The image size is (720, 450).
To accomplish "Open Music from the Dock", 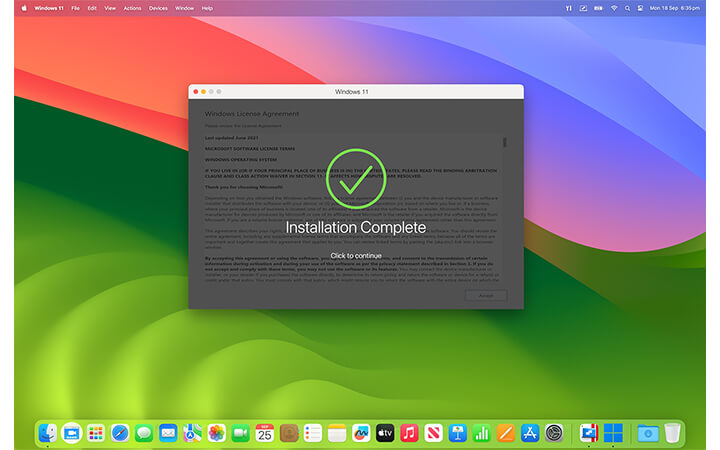I will tap(409, 433).
